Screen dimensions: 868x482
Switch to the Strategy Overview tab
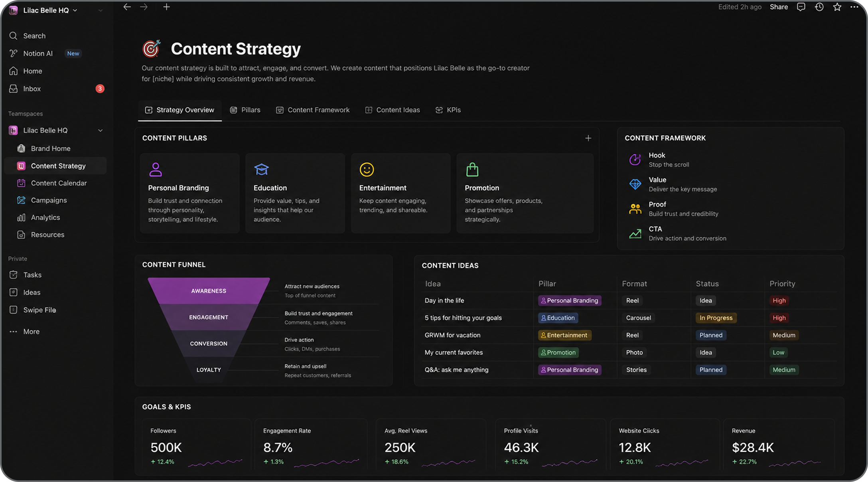click(180, 110)
